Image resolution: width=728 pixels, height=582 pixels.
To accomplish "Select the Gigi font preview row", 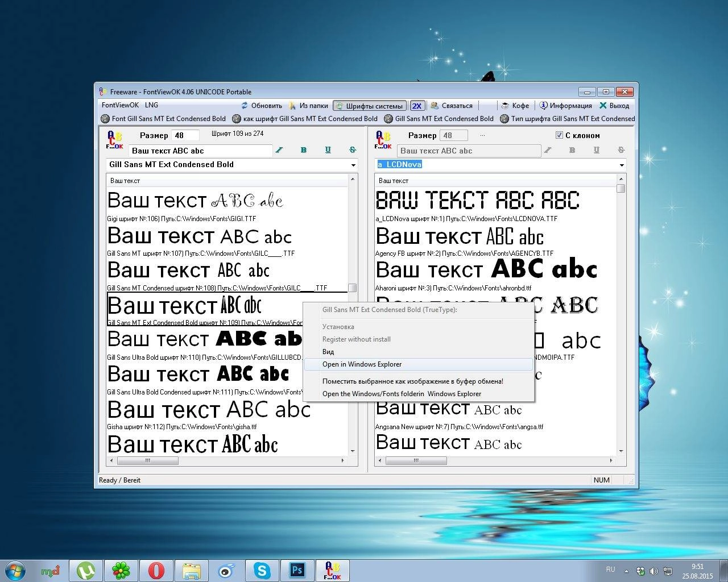I will pyautogui.click(x=227, y=205).
